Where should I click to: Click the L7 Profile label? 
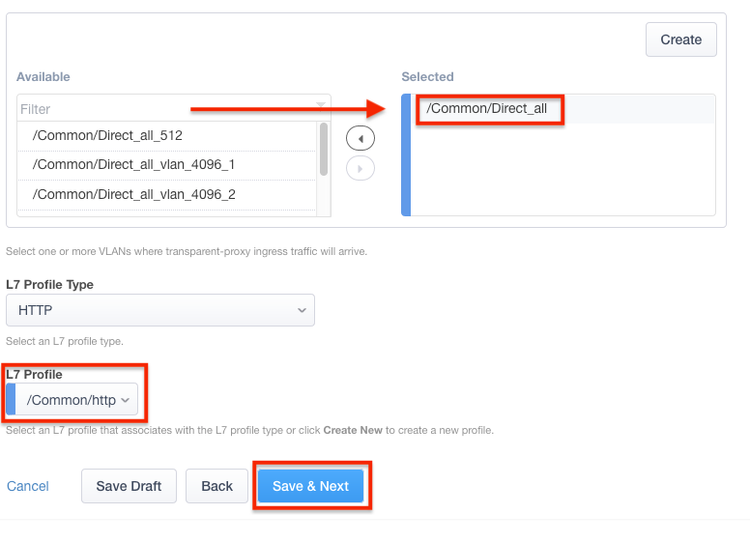[34, 374]
